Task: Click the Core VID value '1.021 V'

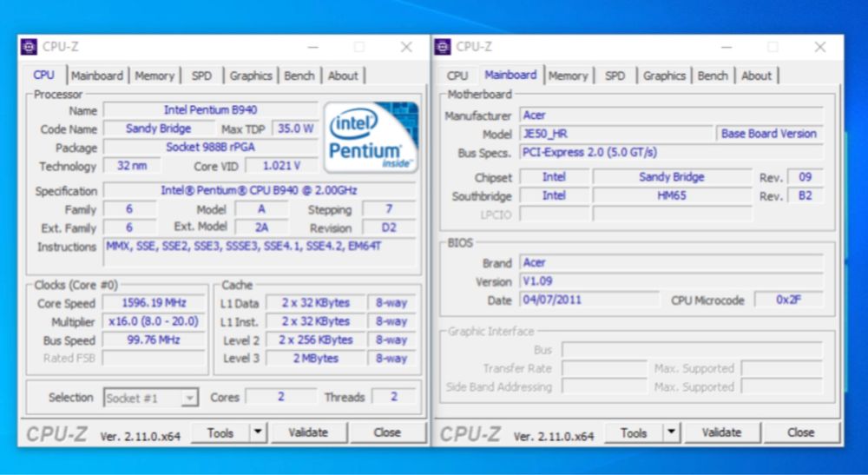Action: (281, 166)
